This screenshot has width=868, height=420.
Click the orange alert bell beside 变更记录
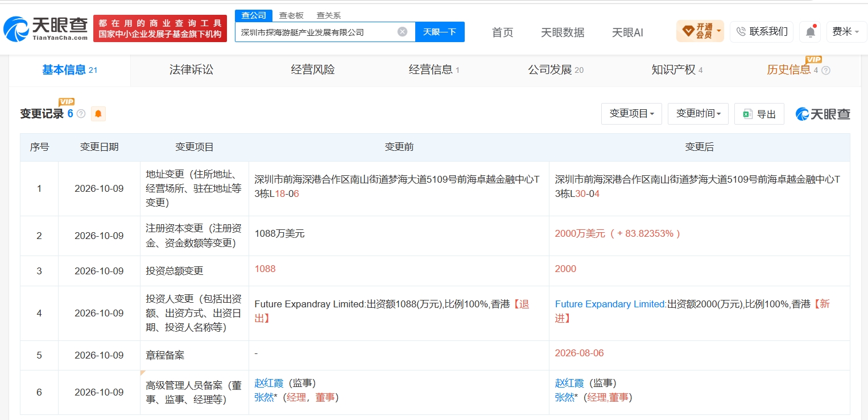pos(98,114)
